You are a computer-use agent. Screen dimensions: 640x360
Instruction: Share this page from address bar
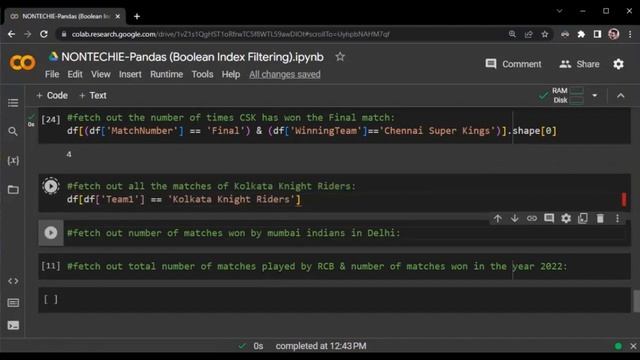[529, 34]
